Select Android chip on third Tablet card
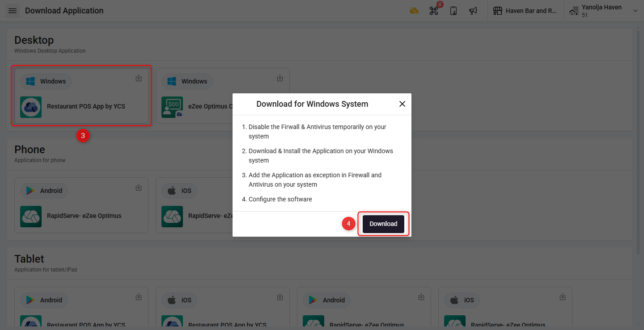 tap(326, 300)
